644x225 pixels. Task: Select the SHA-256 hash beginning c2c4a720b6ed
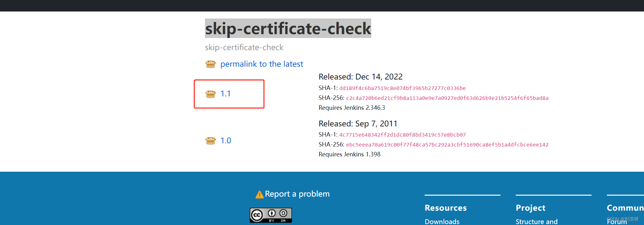point(447,98)
